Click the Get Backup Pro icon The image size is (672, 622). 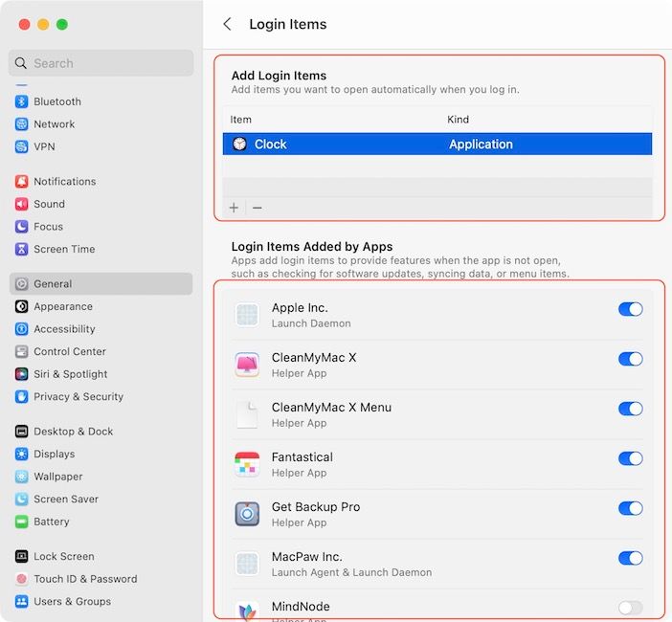(247, 514)
